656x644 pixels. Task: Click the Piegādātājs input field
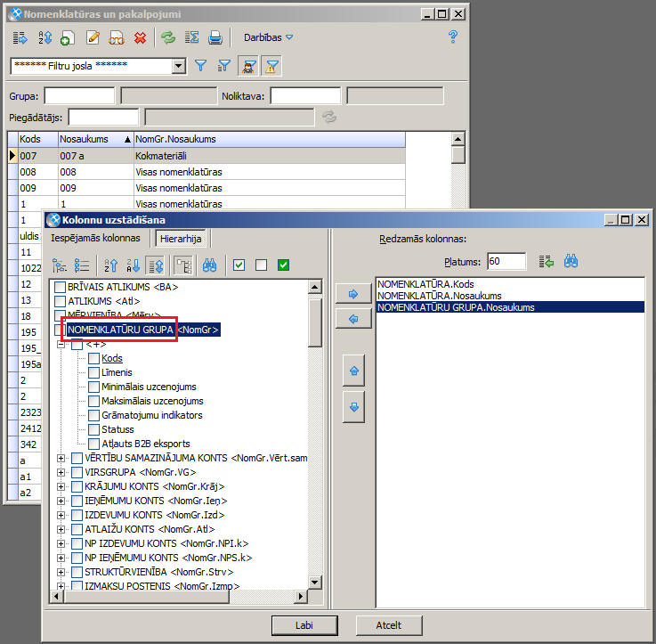[x=103, y=118]
